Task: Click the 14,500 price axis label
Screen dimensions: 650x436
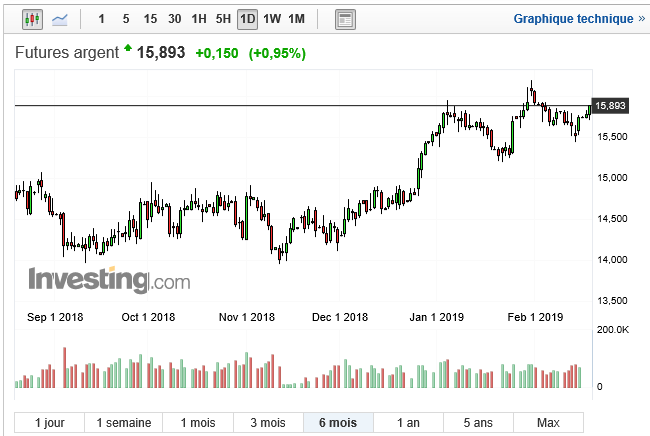Action: (x=612, y=219)
